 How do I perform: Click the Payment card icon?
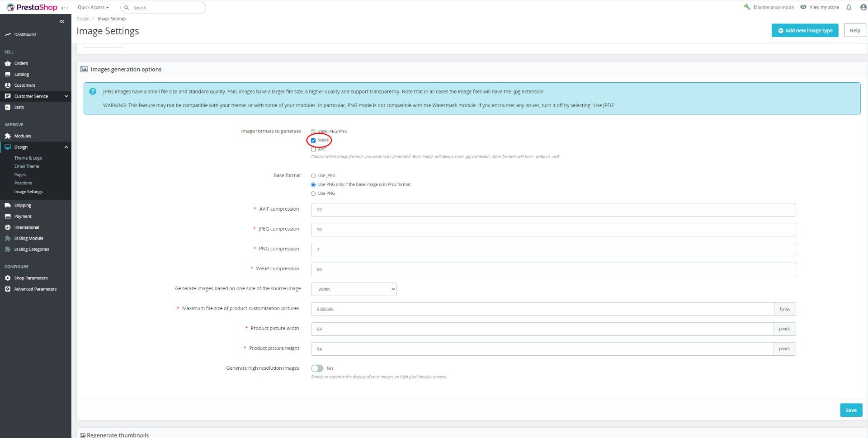[x=8, y=216]
